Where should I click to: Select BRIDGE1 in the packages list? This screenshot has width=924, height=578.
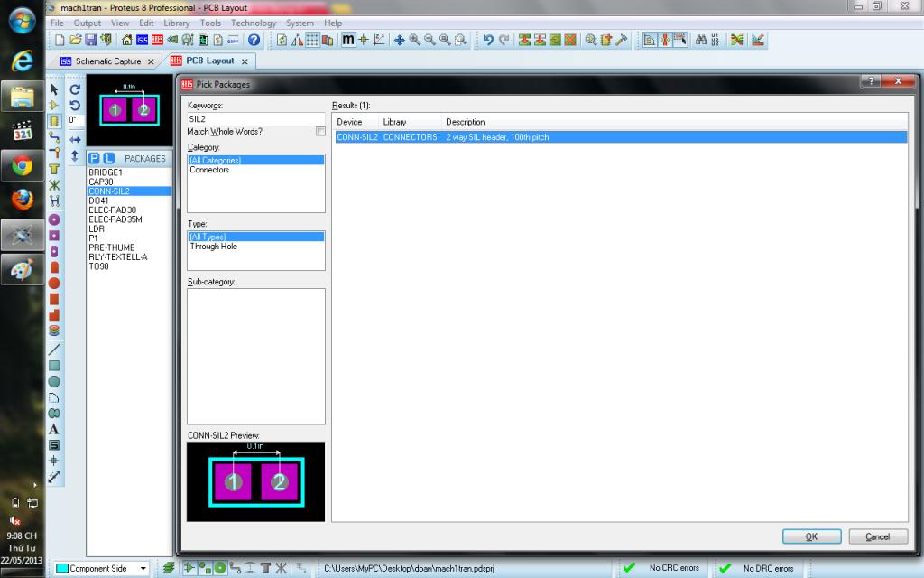point(105,172)
